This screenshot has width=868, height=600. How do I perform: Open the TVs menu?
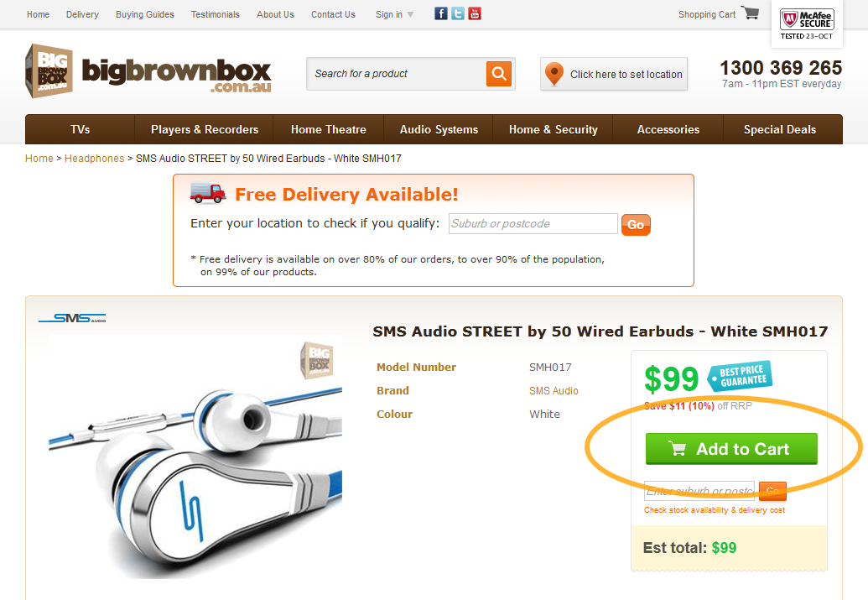pos(81,129)
